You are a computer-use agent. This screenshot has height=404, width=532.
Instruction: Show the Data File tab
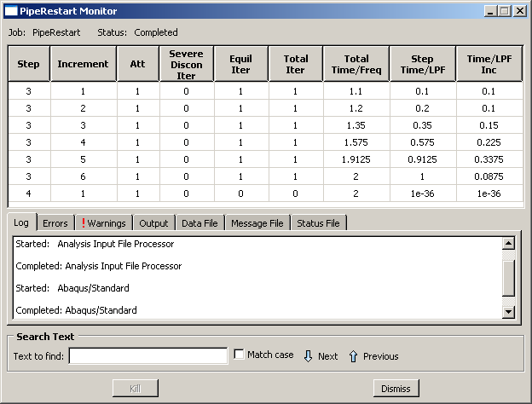click(199, 223)
